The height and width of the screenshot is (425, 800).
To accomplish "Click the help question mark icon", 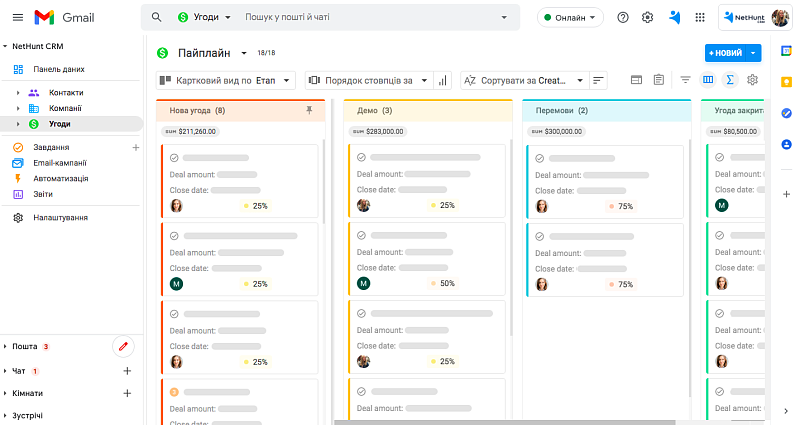I will (623, 17).
